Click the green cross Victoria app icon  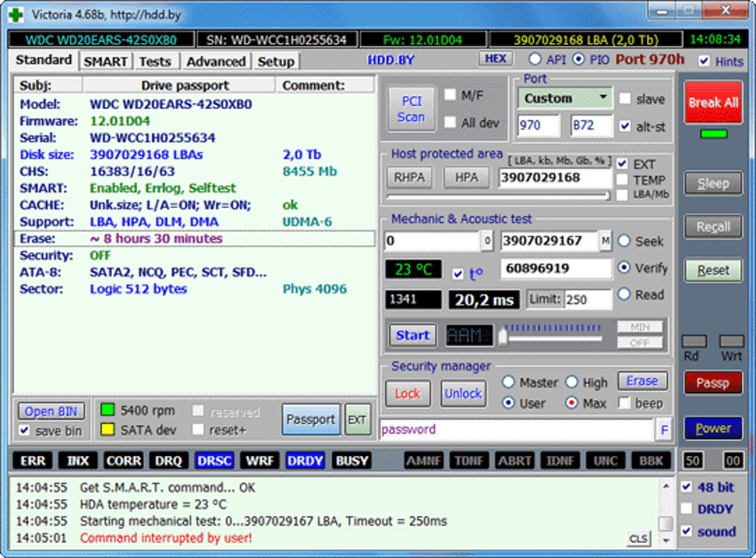pyautogui.click(x=16, y=15)
